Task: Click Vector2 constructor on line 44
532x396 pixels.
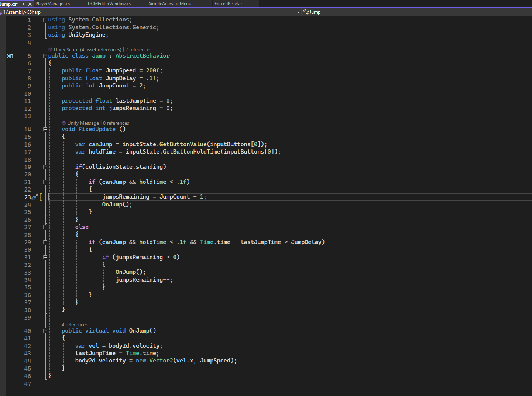Action: [161, 361]
